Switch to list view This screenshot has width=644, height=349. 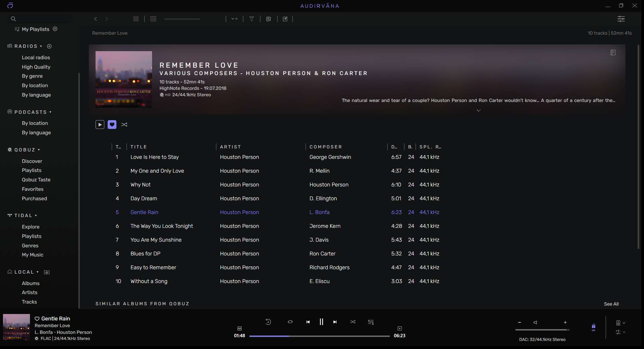[153, 19]
